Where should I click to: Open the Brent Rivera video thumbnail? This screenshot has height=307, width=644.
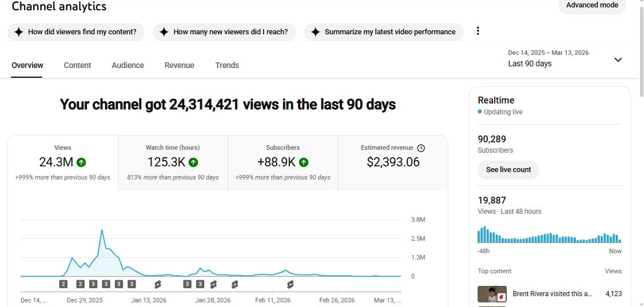[x=492, y=294]
